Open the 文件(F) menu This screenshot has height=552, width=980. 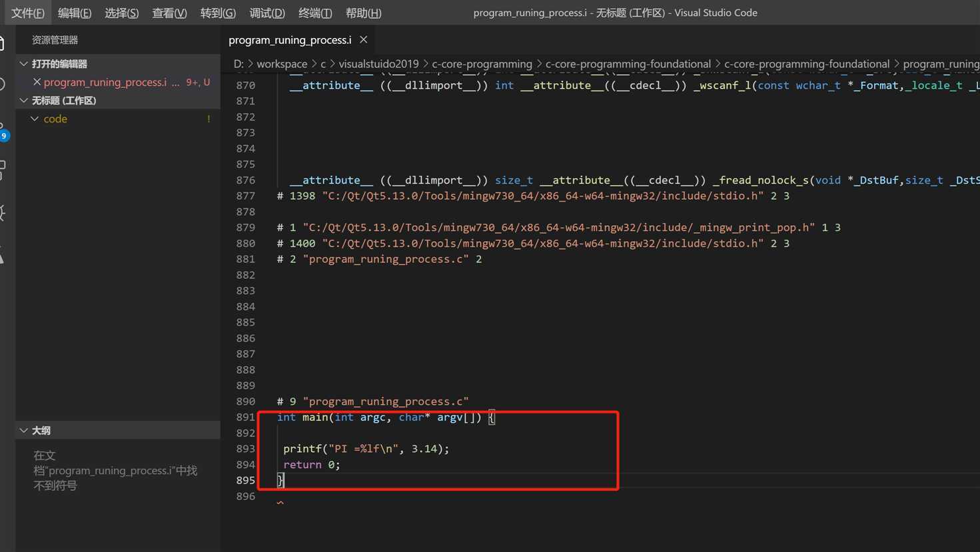(27, 13)
